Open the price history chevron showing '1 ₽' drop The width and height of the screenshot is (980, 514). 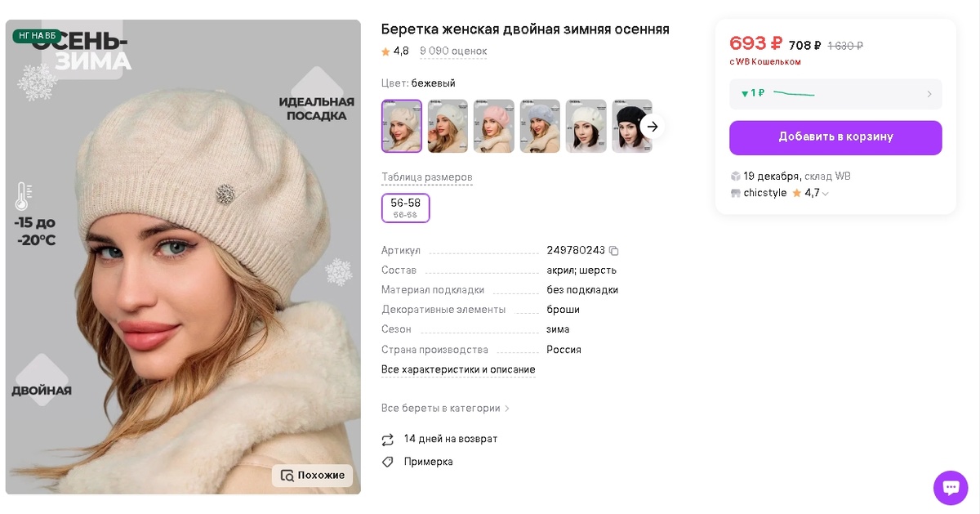pos(929,93)
